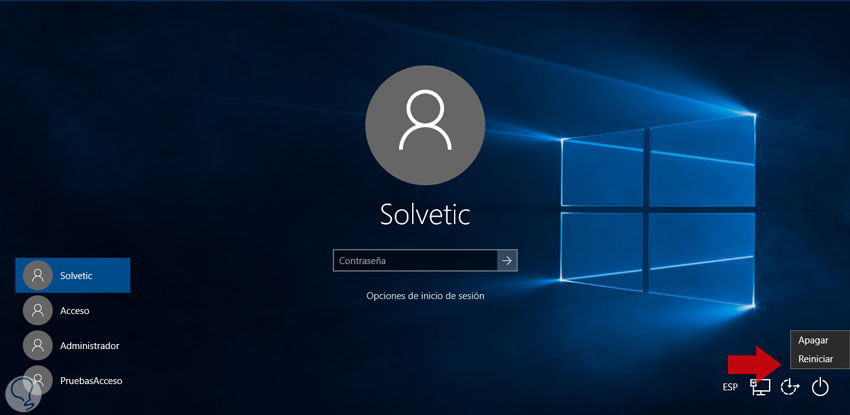The height and width of the screenshot is (415, 850).
Task: Select the PruebasAcceso user account
Action: [73, 380]
